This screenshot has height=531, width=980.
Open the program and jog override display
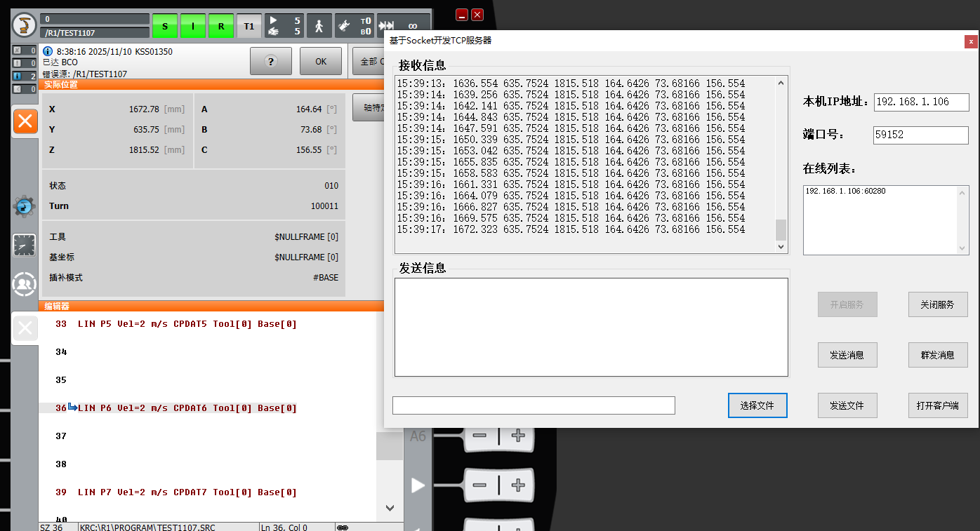coord(284,27)
